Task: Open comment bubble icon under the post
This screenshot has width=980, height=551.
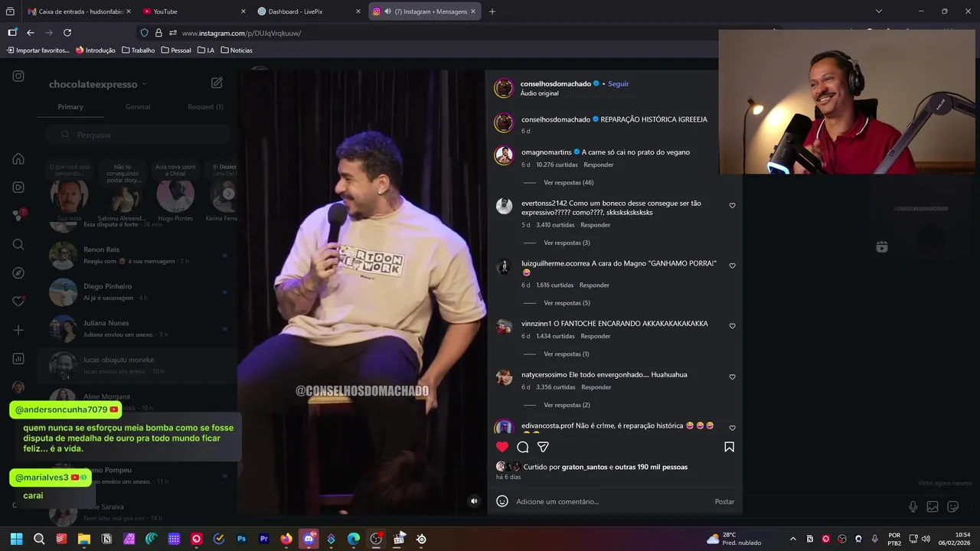Action: pyautogui.click(x=523, y=447)
